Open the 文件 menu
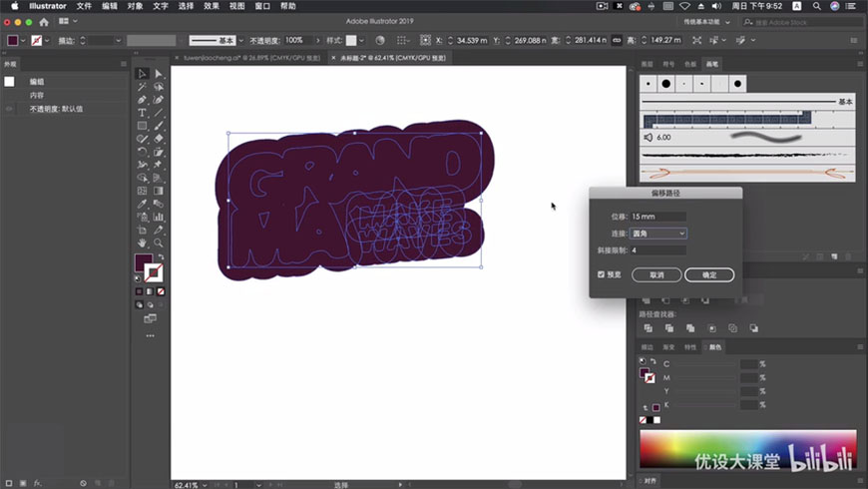The image size is (868, 489). (x=84, y=6)
